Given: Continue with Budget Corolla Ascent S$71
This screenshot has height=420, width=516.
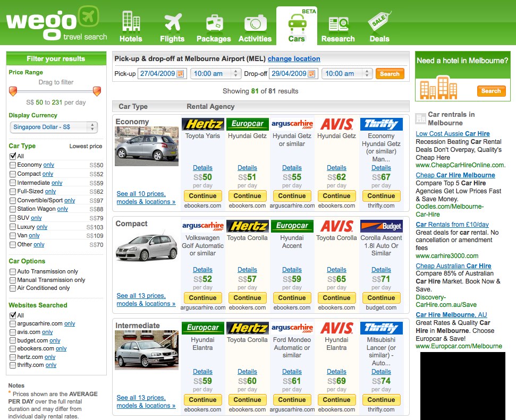Looking at the screenshot, I should (x=382, y=298).
